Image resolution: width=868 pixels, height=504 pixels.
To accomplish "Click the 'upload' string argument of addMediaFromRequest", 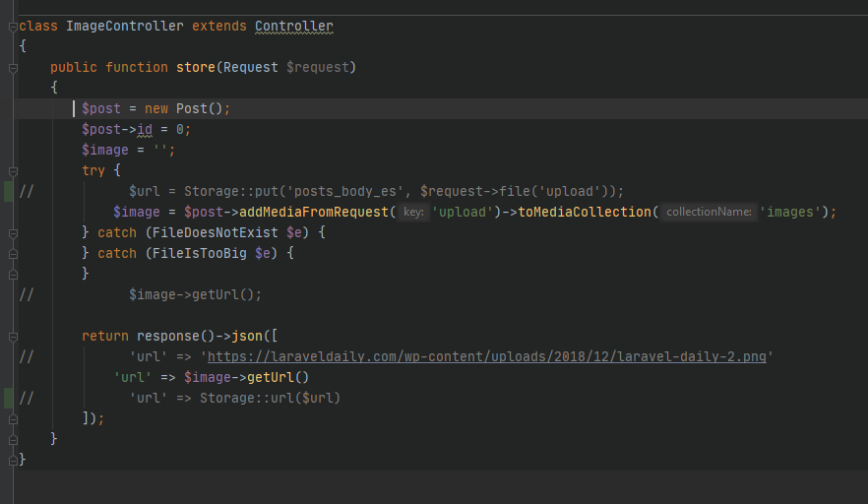I will (463, 212).
